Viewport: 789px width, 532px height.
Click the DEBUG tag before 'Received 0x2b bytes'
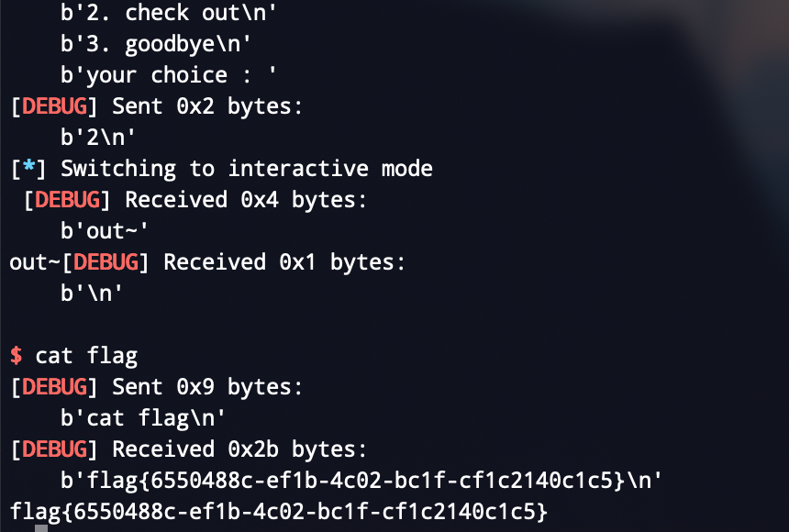54,449
